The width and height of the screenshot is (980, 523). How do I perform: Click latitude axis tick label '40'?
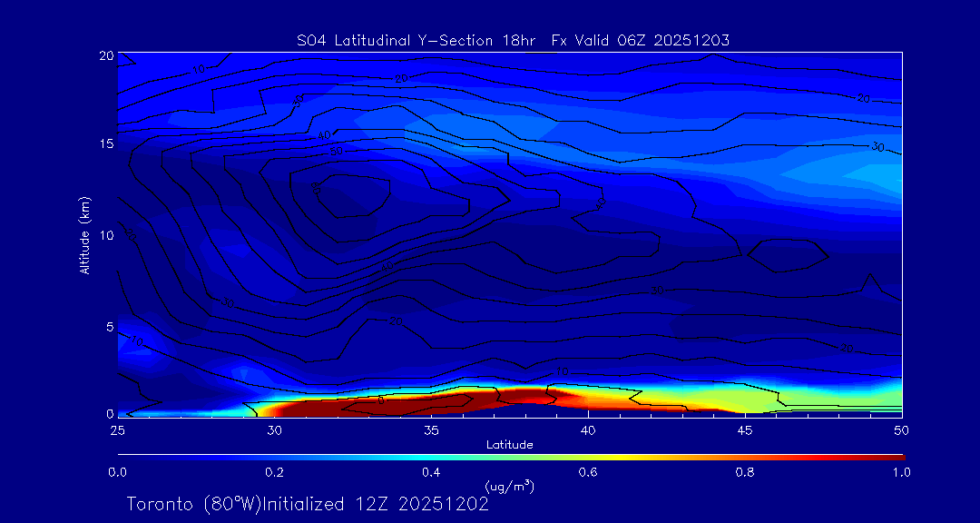coord(588,429)
